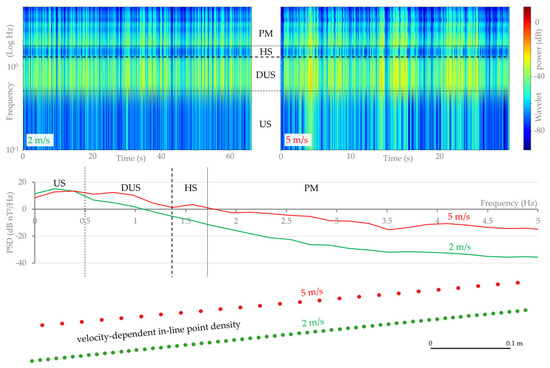Click the wavelet power color bar
Image resolution: width=550 pixels, height=368 pixels.
[x=527, y=78]
